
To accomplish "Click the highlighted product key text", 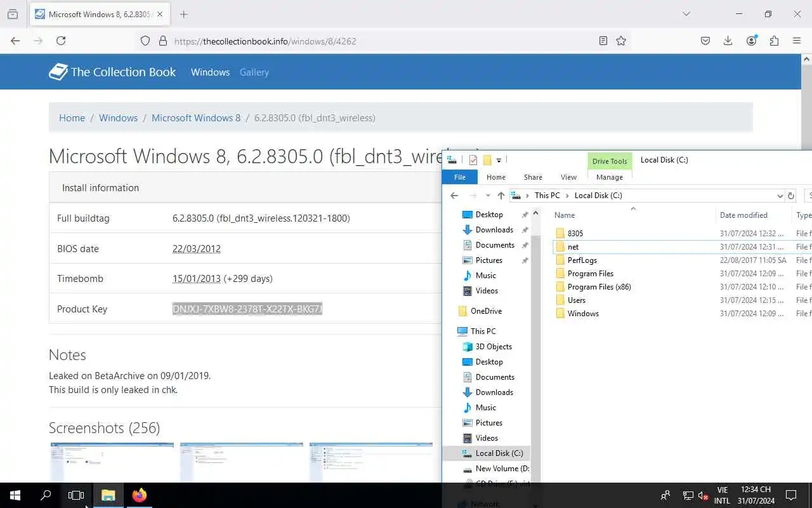I will 247,309.
